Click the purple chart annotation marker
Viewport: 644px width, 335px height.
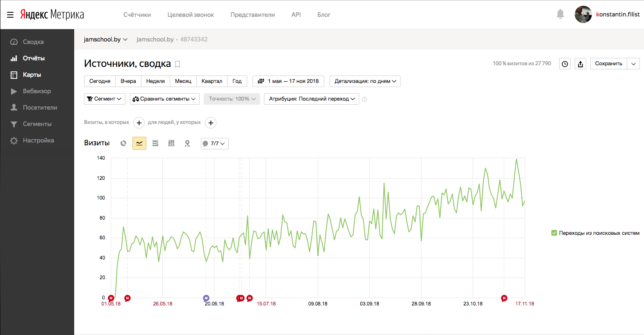tap(206, 298)
